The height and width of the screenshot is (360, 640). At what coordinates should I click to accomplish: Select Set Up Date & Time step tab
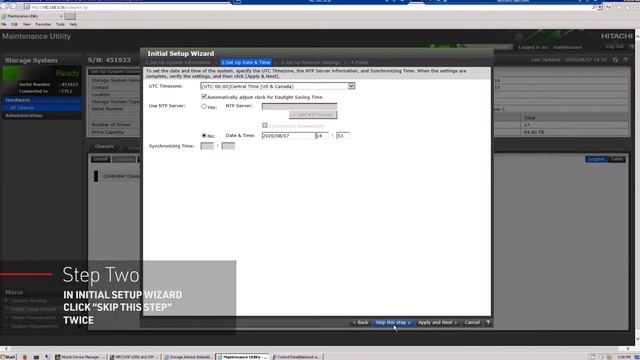[246, 62]
